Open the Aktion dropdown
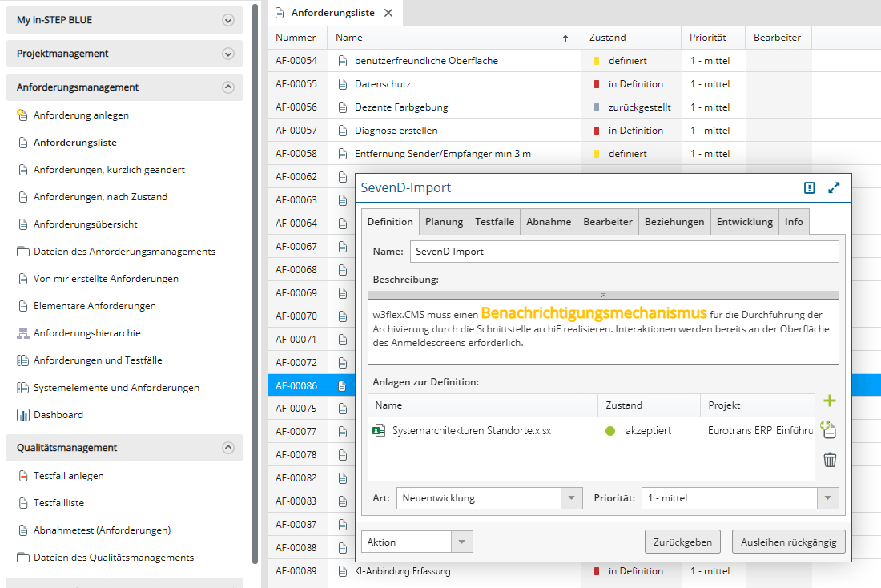 461,542
